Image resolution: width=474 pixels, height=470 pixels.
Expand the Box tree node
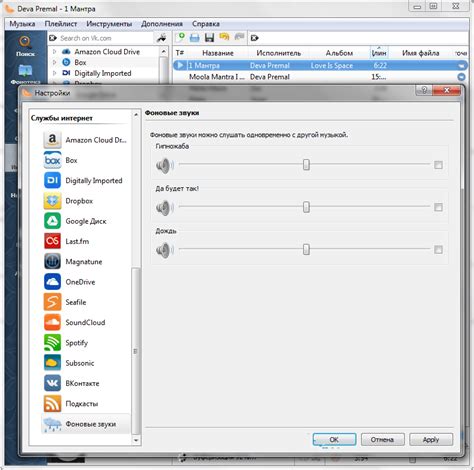(x=55, y=62)
